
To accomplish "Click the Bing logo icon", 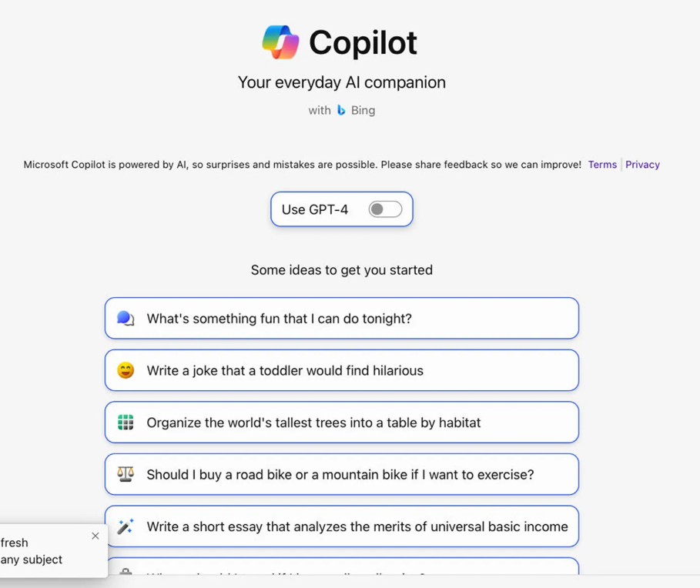I will (341, 110).
